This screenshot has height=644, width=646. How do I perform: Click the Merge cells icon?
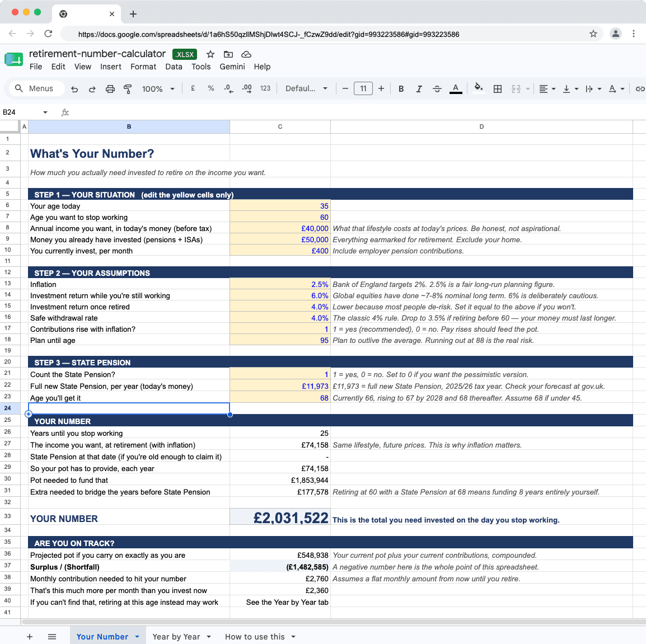pyautogui.click(x=516, y=88)
